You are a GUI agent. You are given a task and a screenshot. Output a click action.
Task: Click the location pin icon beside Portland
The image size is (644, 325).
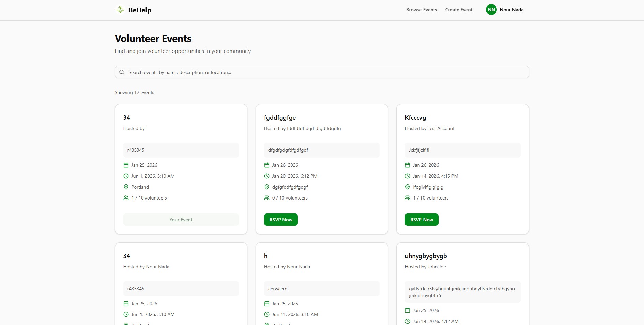click(x=126, y=187)
